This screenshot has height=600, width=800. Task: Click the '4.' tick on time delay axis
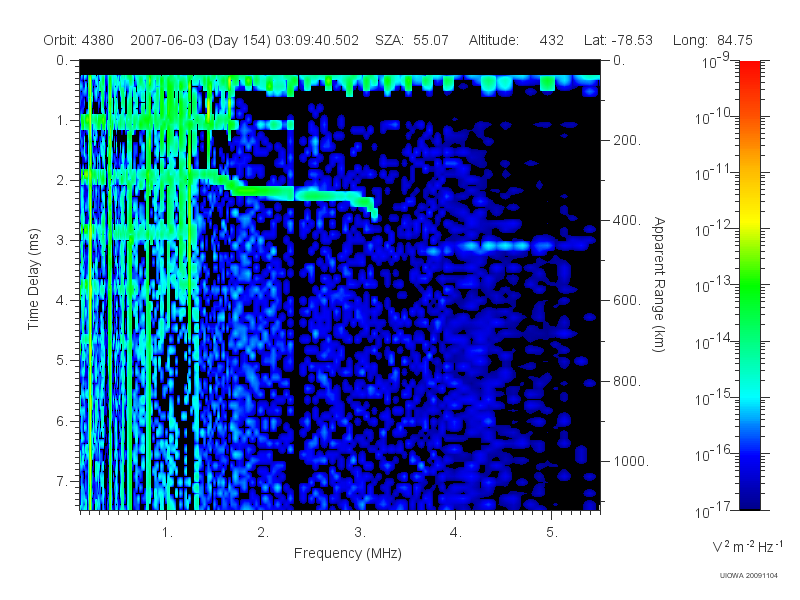(62, 301)
